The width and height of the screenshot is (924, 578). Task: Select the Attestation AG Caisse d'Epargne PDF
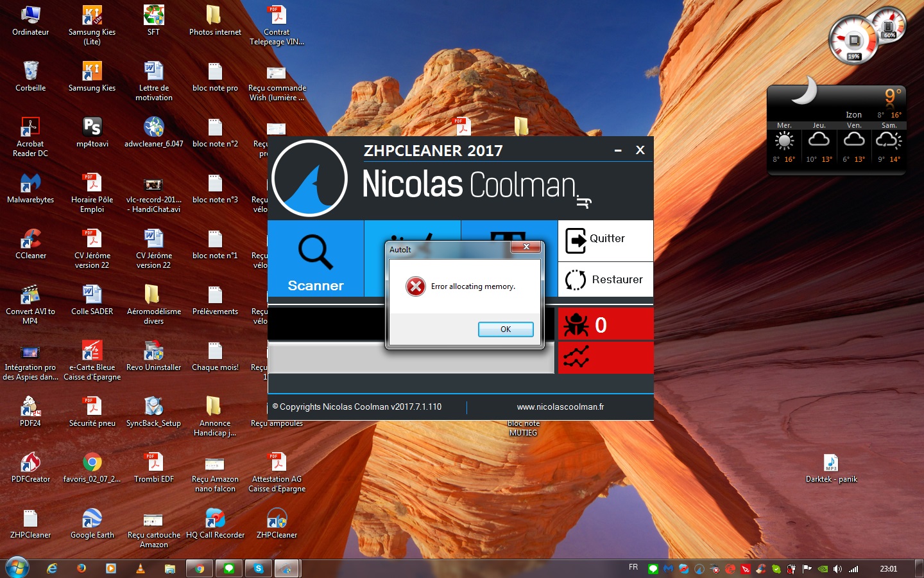pos(277,472)
